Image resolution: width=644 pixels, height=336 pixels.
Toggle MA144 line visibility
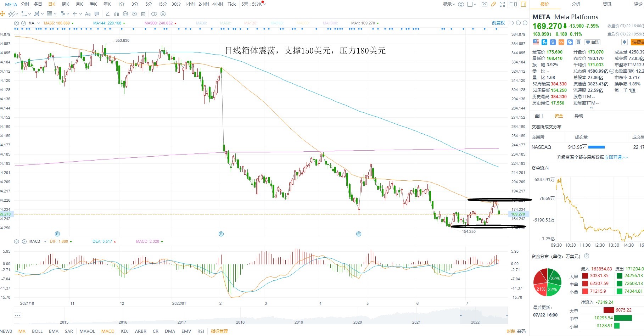click(107, 23)
